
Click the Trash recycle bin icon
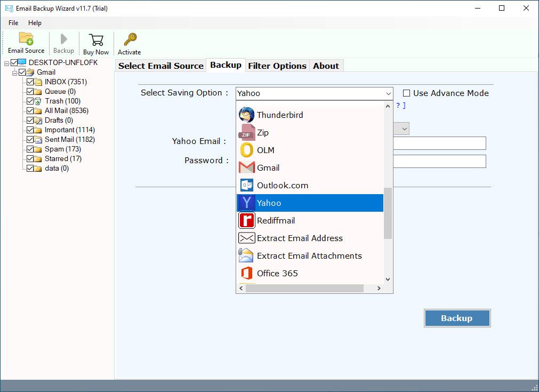(38, 101)
